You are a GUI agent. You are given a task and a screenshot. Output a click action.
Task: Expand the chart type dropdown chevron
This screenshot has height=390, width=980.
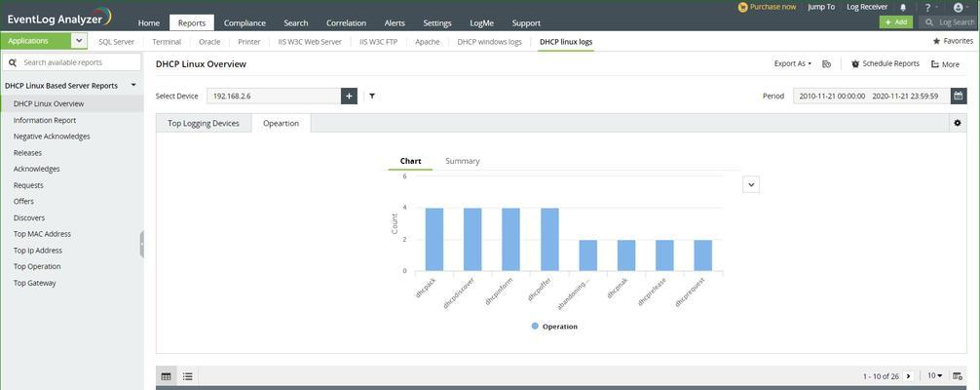click(x=751, y=184)
